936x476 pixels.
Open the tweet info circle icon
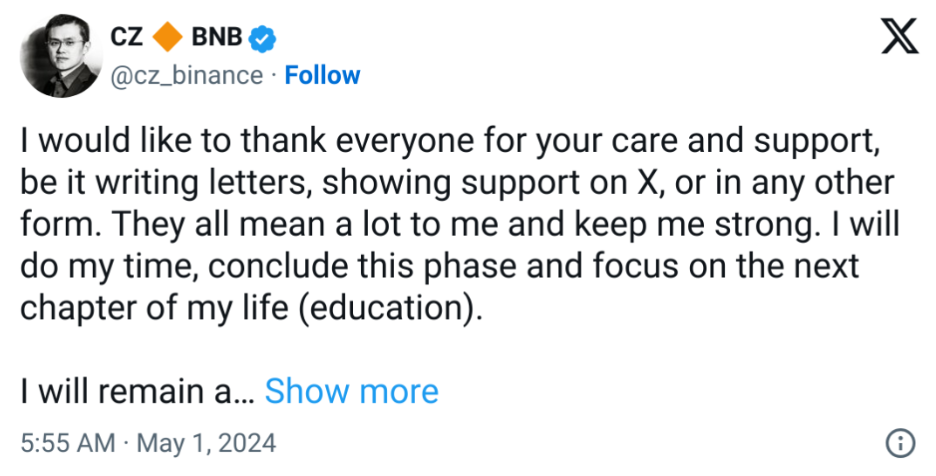(x=899, y=442)
